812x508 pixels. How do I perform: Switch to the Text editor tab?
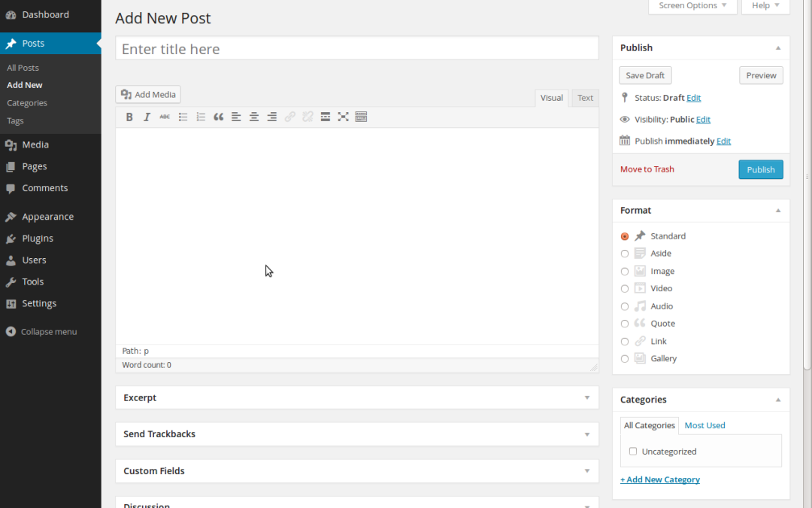point(585,98)
